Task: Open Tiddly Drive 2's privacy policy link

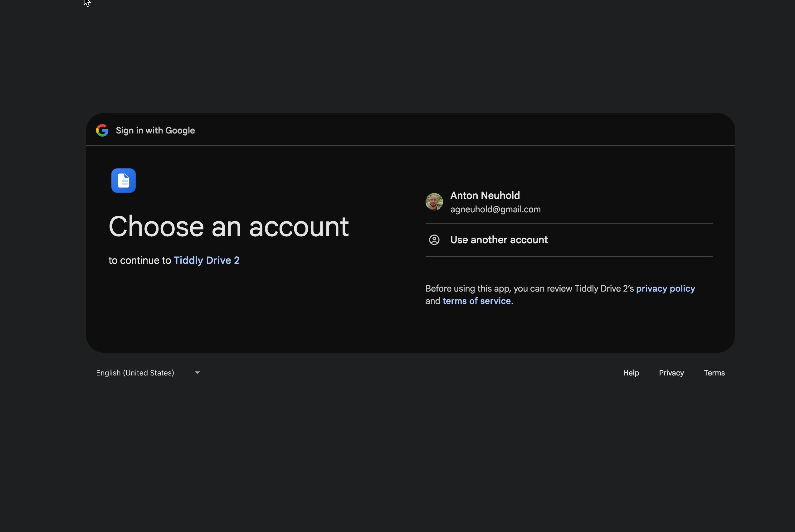Action: coord(665,288)
